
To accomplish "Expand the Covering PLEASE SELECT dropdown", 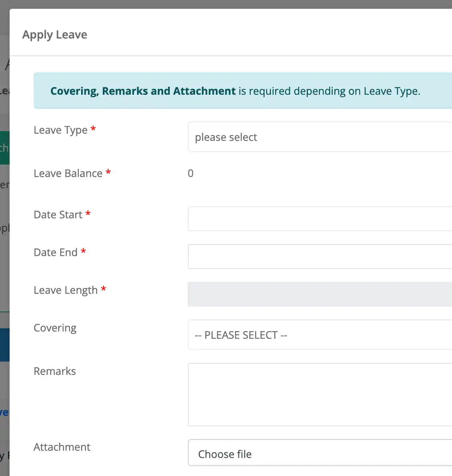I will [320, 335].
